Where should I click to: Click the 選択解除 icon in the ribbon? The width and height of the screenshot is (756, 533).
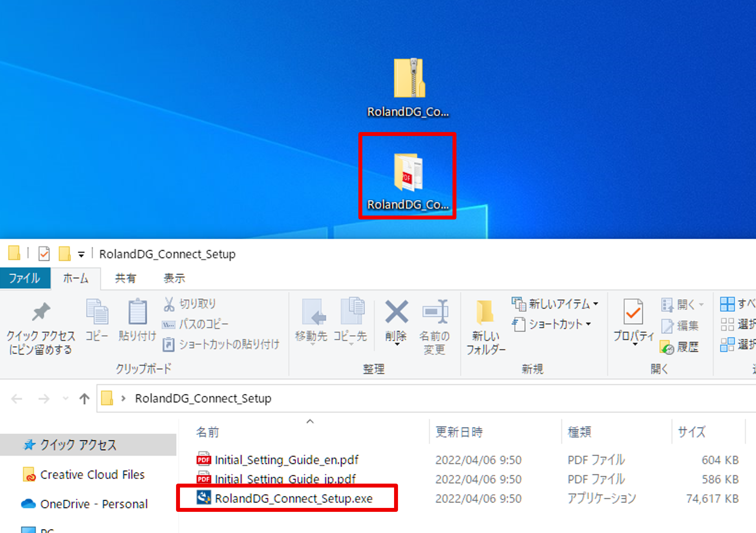(727, 324)
